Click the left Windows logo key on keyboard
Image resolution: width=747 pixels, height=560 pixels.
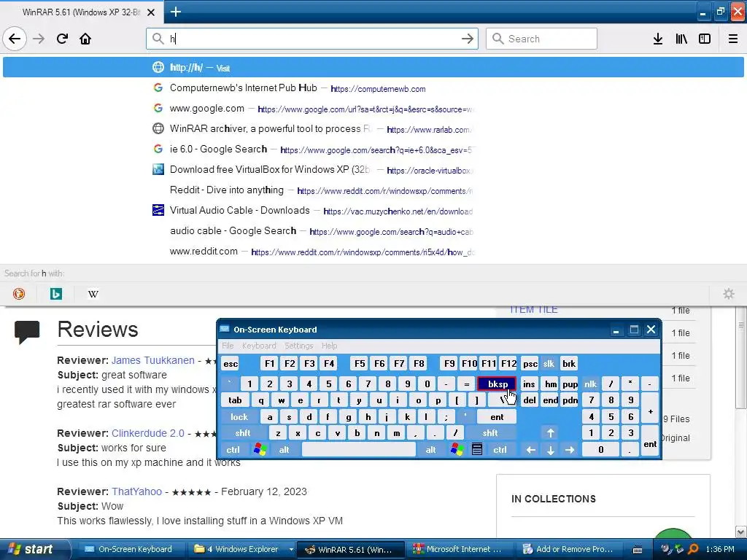[260, 449]
